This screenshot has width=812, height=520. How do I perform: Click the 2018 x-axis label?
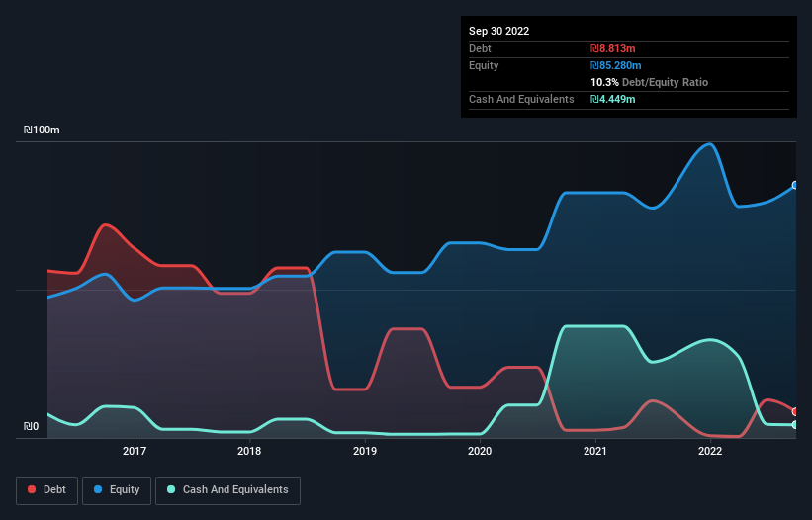point(249,451)
